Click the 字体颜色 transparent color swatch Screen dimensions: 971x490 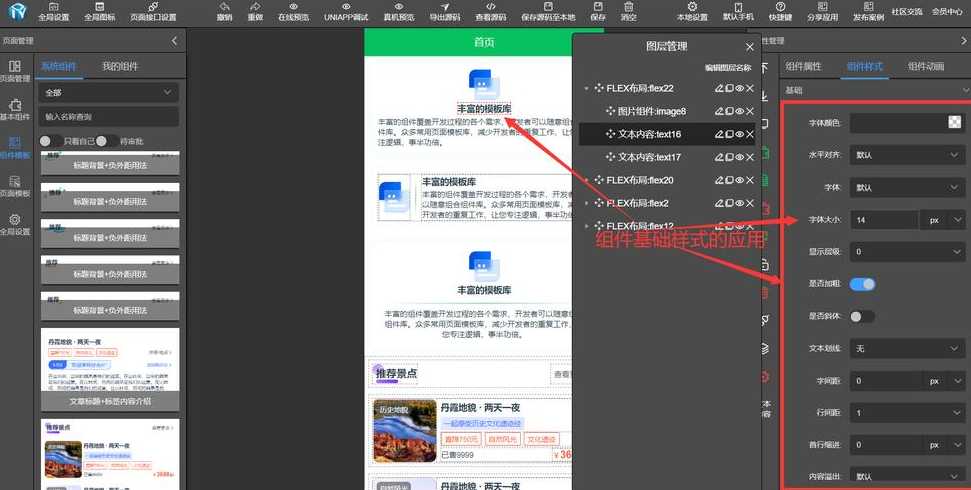[x=954, y=123]
